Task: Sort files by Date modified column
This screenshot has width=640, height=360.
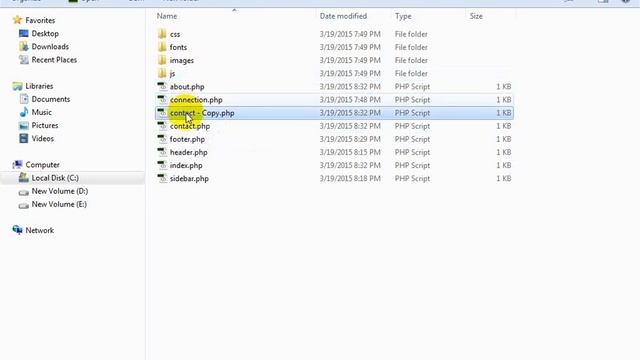Action: pos(343,16)
